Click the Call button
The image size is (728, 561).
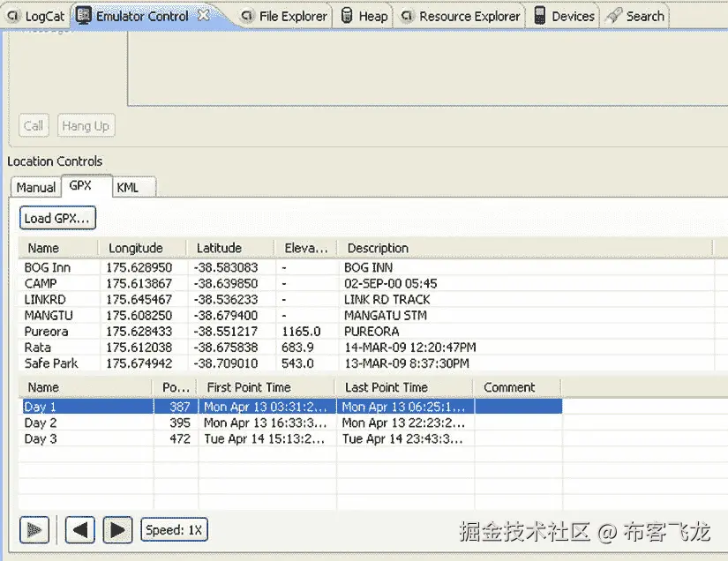point(34,126)
